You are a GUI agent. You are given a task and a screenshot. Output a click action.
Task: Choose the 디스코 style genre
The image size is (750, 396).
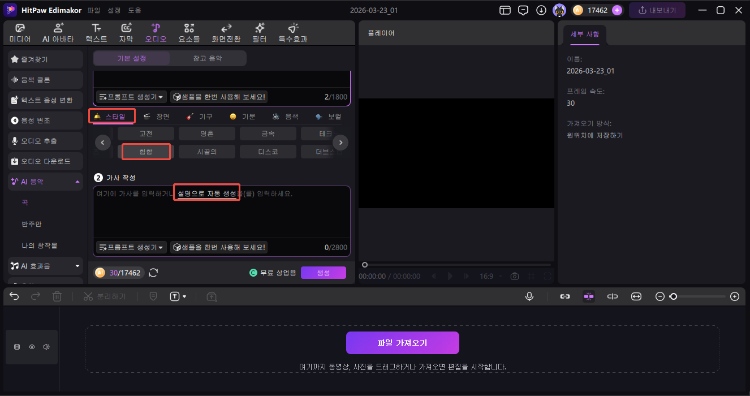268,152
